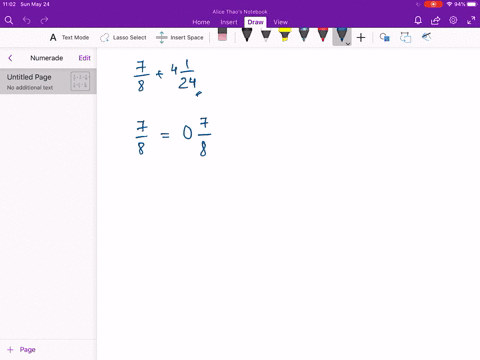The width and height of the screenshot is (480, 360).
Task: Add a new pen with plus
Action: pos(361,37)
